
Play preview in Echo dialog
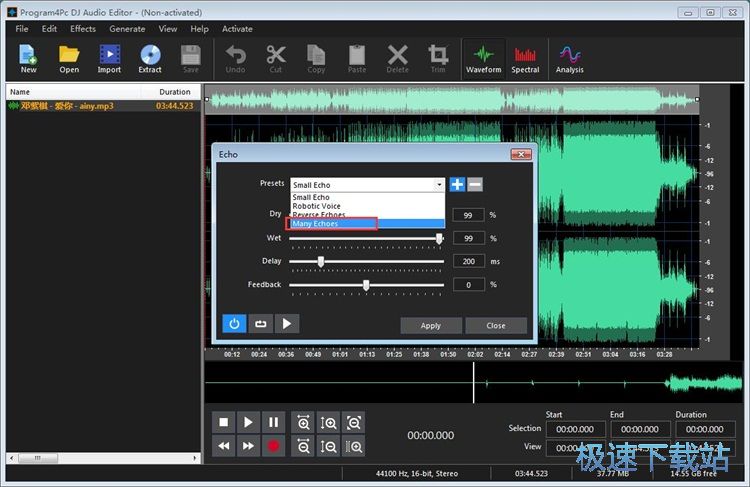click(287, 323)
